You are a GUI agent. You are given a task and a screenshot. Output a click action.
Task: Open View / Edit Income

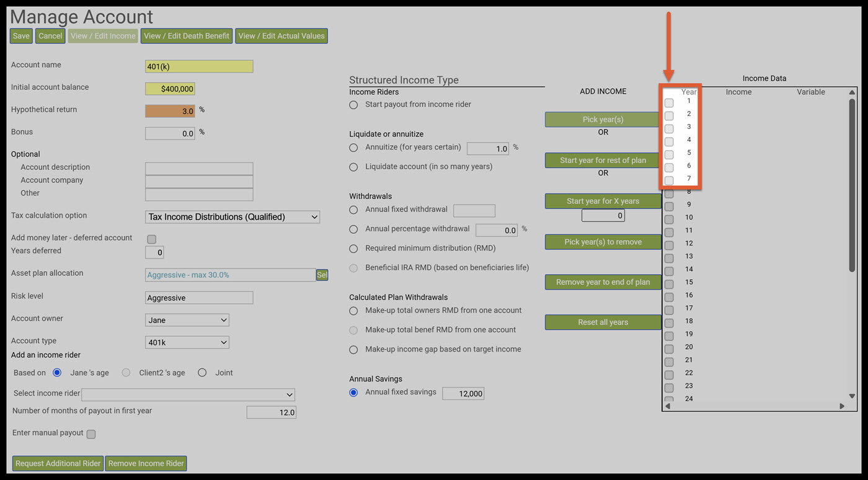(103, 36)
